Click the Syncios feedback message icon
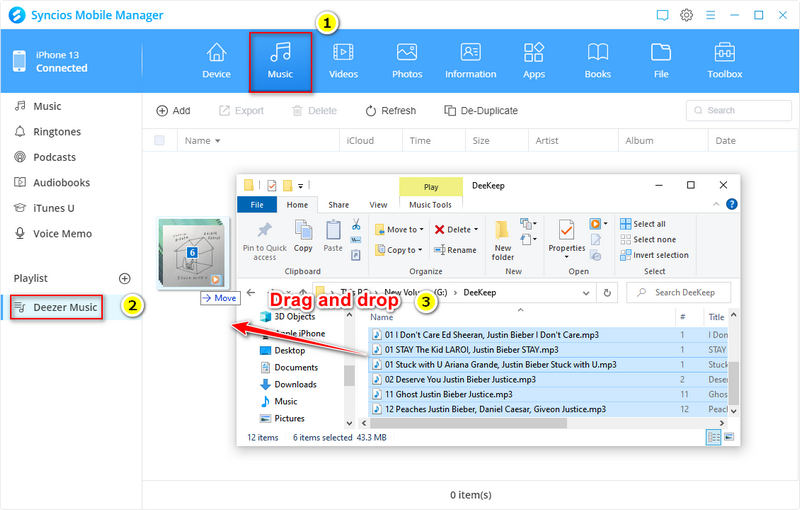 pos(662,15)
